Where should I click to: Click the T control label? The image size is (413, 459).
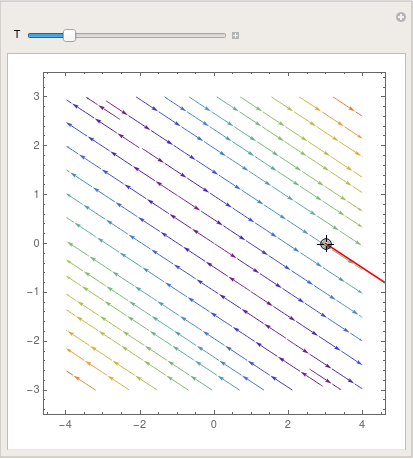[x=17, y=34]
